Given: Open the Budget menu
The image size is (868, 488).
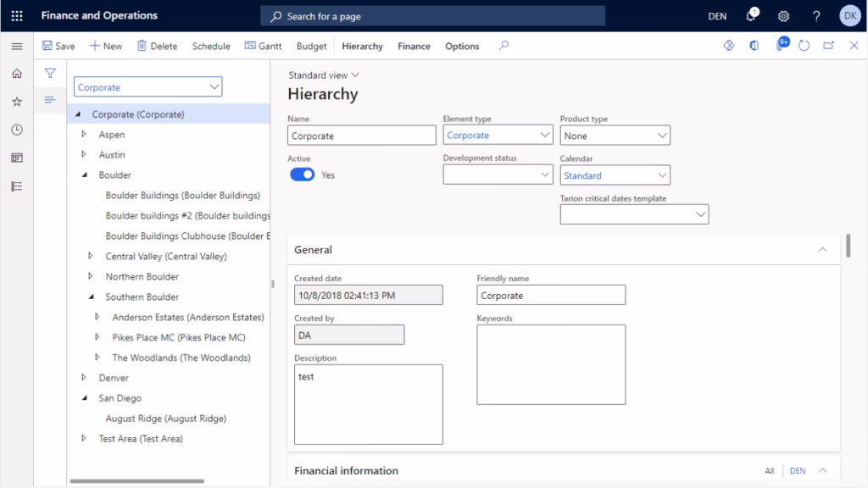Looking at the screenshot, I should pyautogui.click(x=312, y=47).
